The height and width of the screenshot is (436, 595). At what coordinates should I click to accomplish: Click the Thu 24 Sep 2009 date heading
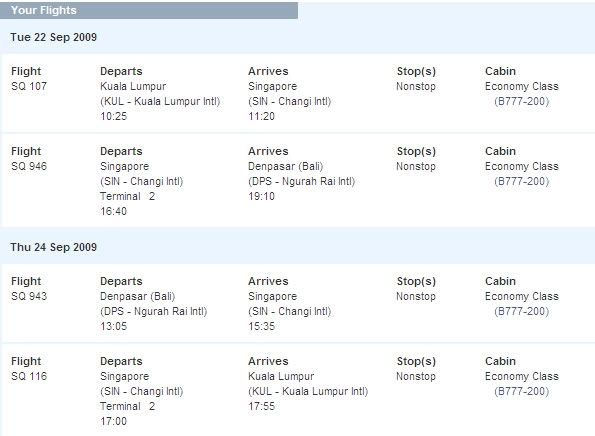pyautogui.click(x=54, y=247)
